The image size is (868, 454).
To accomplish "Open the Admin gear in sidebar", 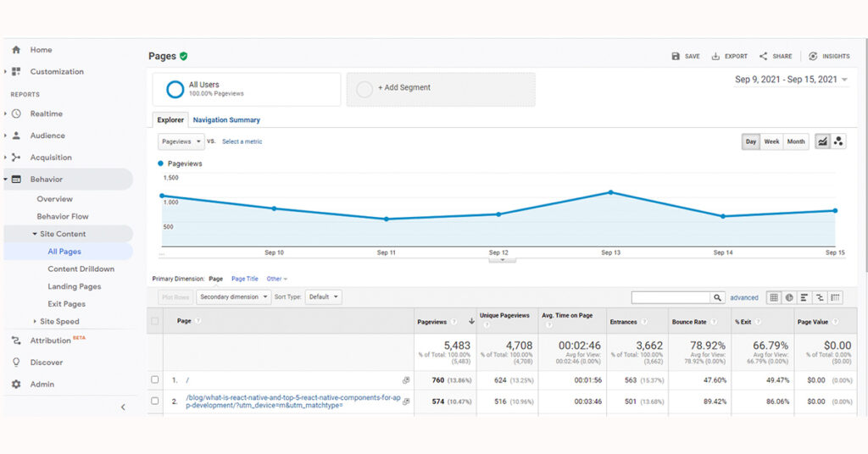I will pos(16,385).
